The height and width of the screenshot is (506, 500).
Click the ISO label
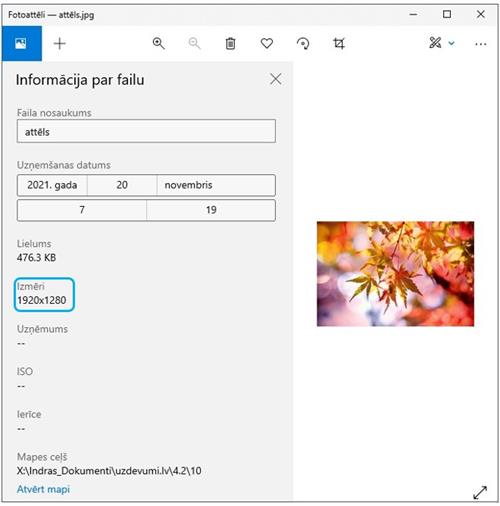[x=25, y=371]
